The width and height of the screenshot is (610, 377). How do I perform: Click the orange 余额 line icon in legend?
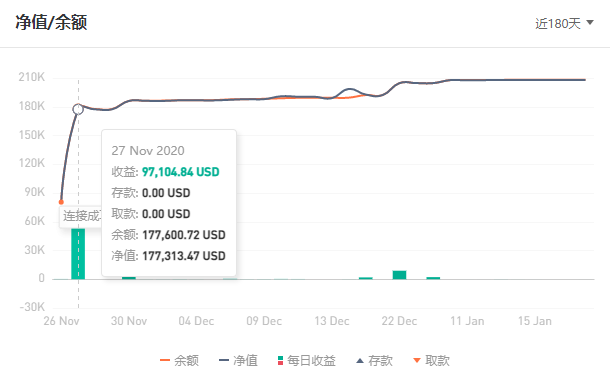(165, 361)
